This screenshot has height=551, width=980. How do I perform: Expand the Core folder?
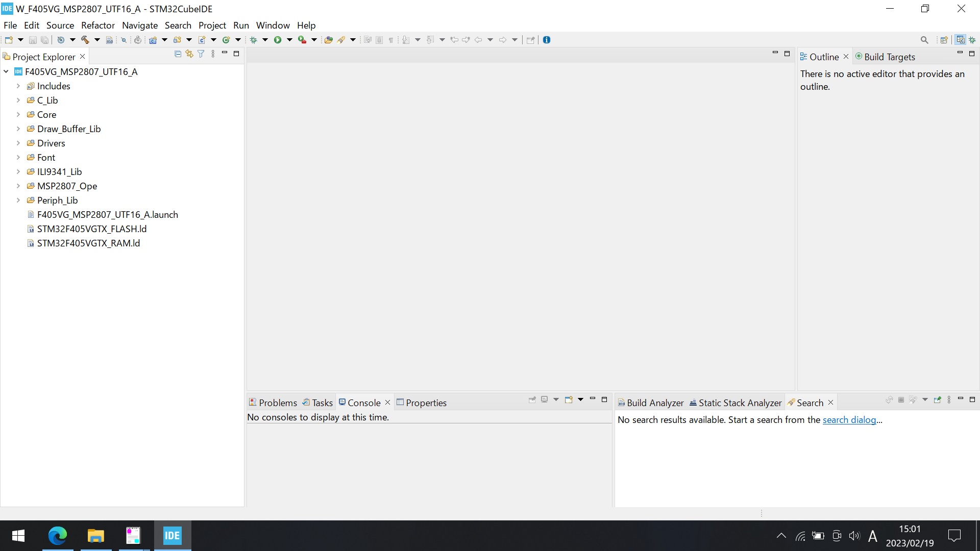click(x=18, y=114)
